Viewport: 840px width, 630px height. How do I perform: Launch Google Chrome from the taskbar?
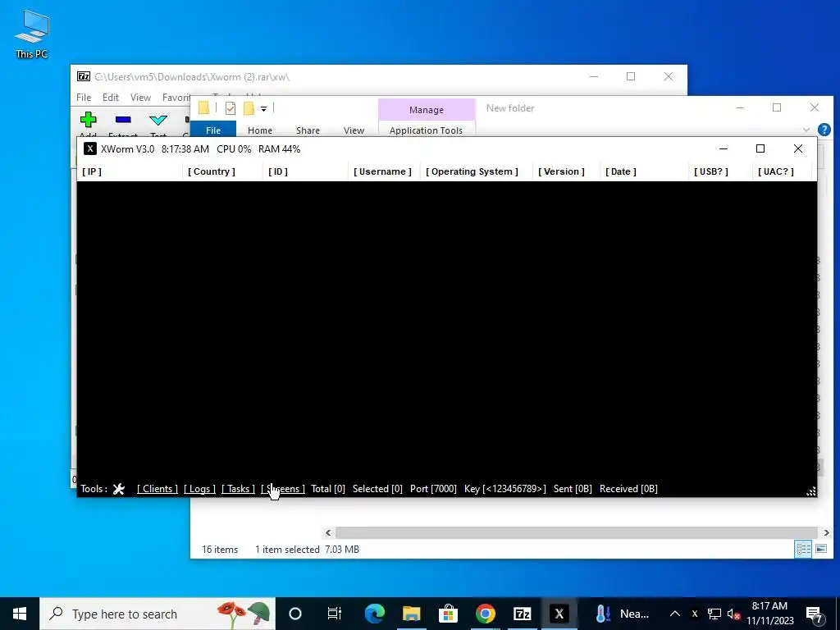click(486, 614)
